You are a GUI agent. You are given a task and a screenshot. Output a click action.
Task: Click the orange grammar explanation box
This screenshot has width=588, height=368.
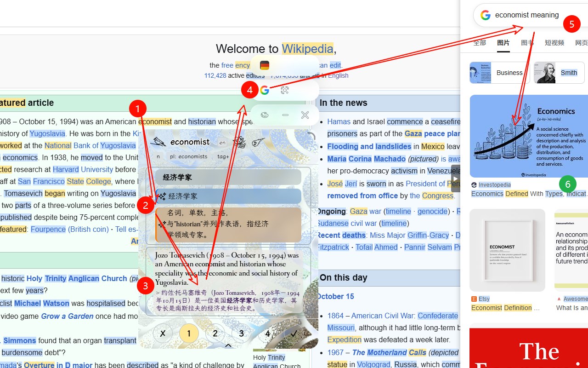coord(228,224)
